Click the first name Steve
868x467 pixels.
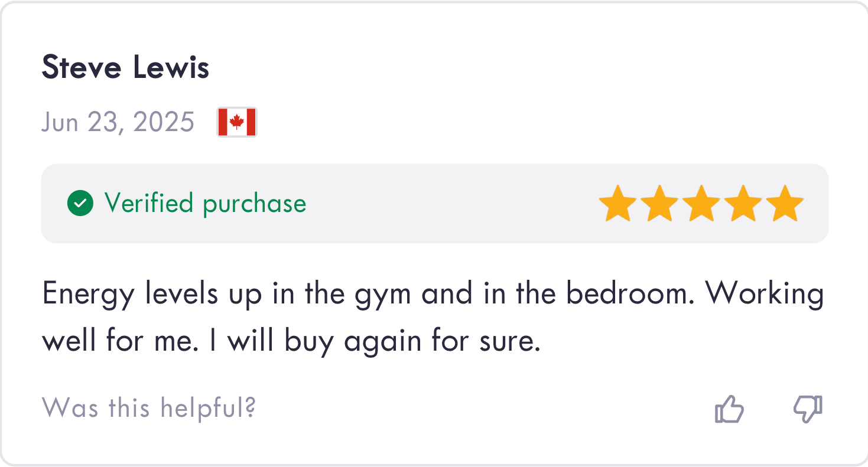click(81, 68)
